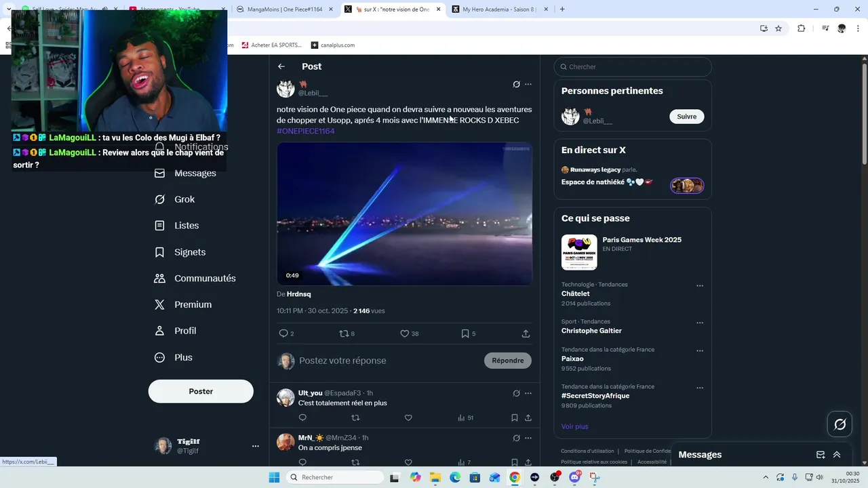Open canalplus.com bookmark
Screen dimensions: 868x488
point(333,45)
